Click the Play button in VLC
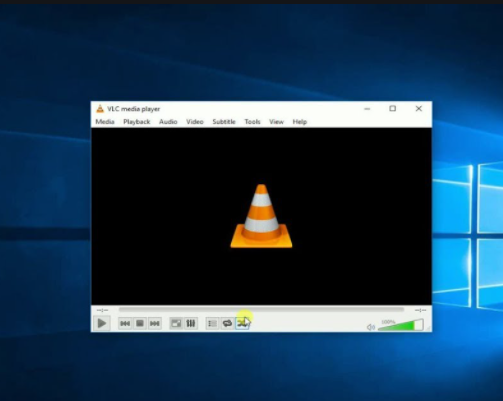The image size is (503, 401). coord(102,323)
